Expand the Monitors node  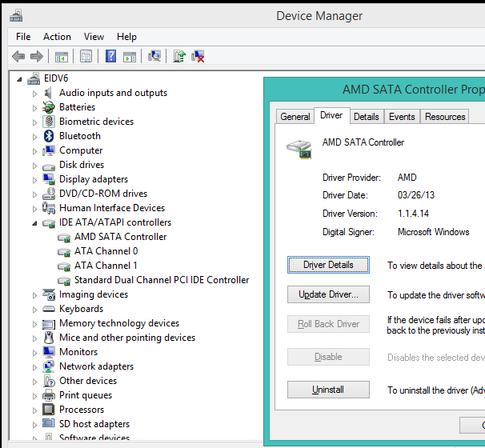coord(34,353)
